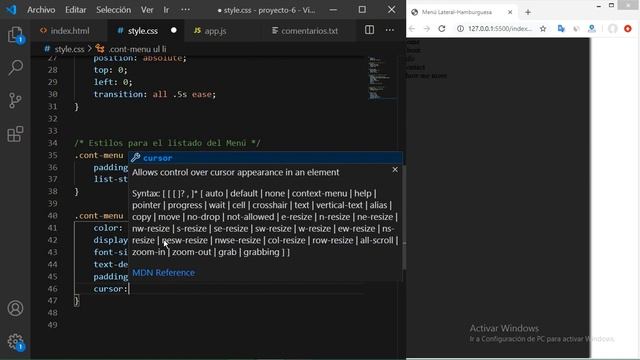The height and width of the screenshot is (360, 640).
Task: Bookmark this page with star icon
Action: pyautogui.click(x=543, y=29)
